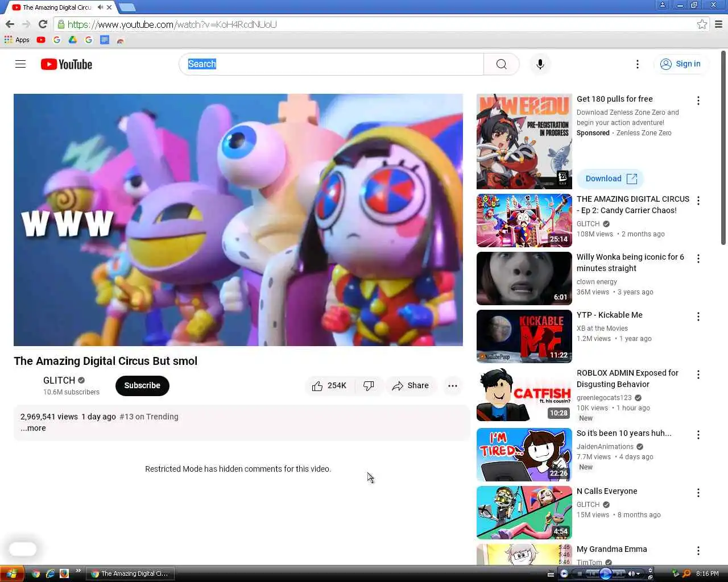Open the #13 on Trending link

click(149, 417)
